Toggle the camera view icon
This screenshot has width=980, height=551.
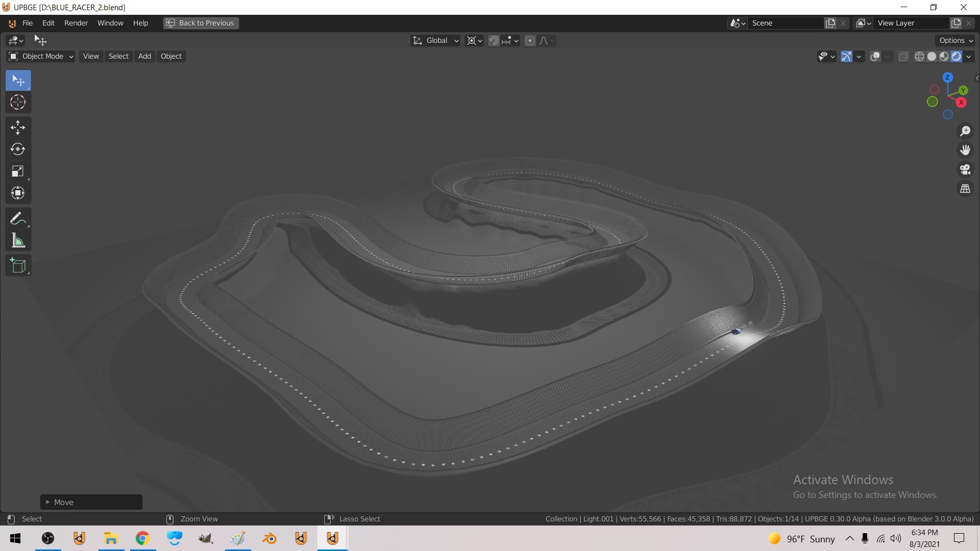point(965,169)
